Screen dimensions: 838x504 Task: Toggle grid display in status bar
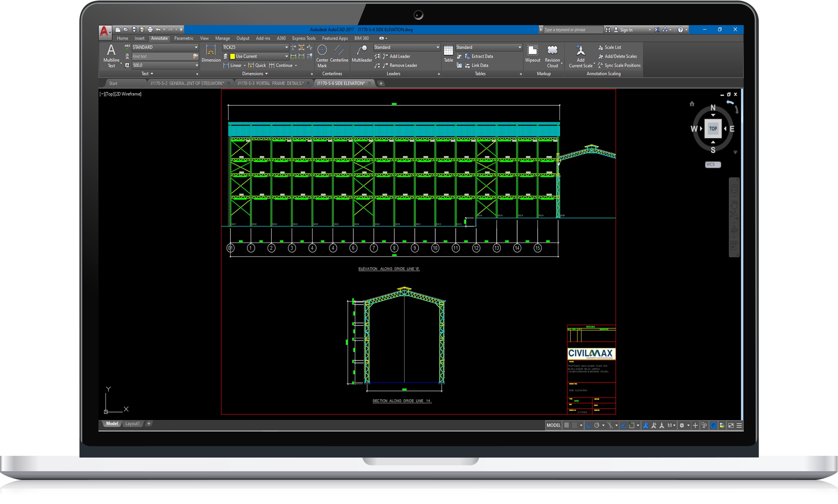point(567,425)
